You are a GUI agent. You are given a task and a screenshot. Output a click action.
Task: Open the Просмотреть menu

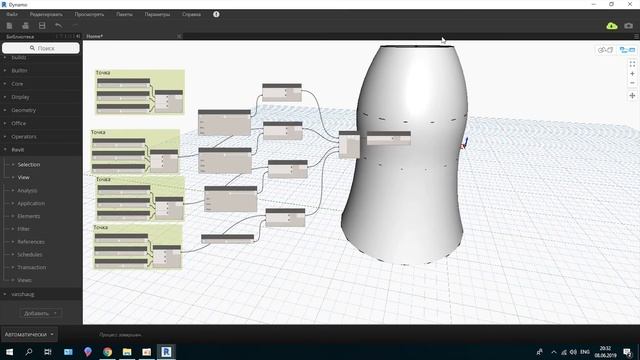89,14
